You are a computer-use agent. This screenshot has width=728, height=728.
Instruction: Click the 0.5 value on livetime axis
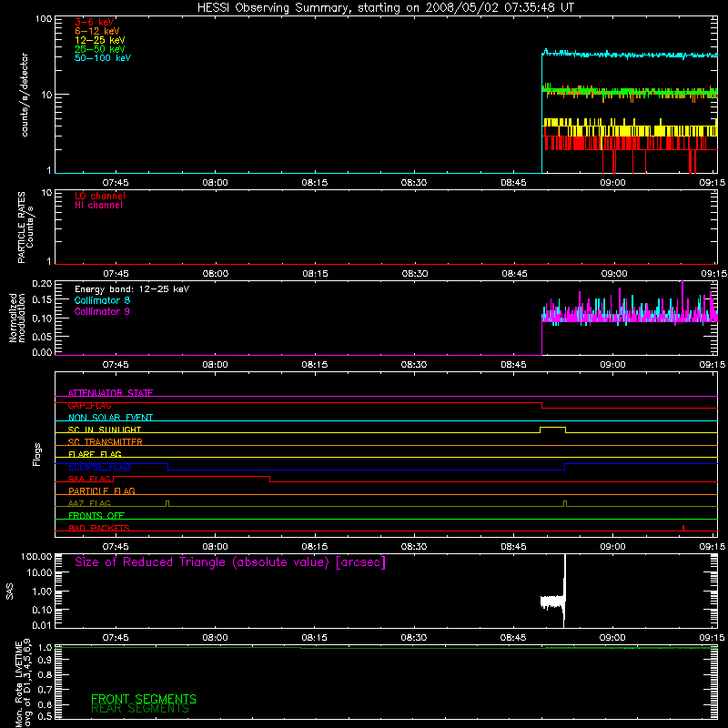(x=45, y=716)
